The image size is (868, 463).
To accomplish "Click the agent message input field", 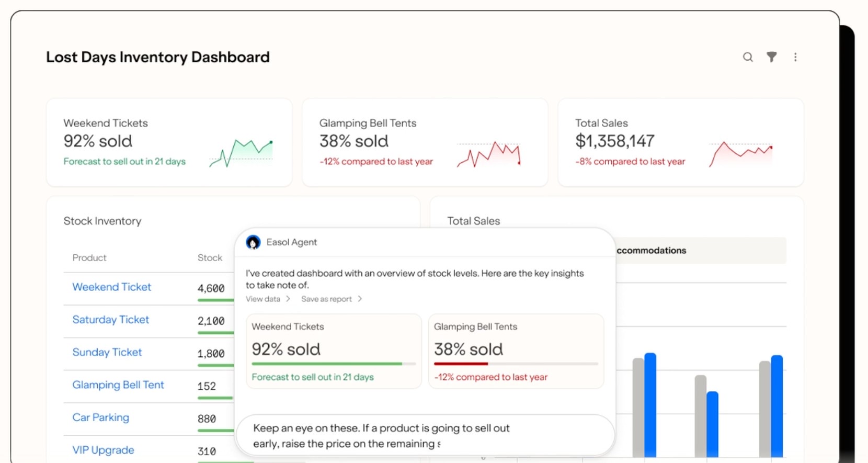I will click(425, 436).
